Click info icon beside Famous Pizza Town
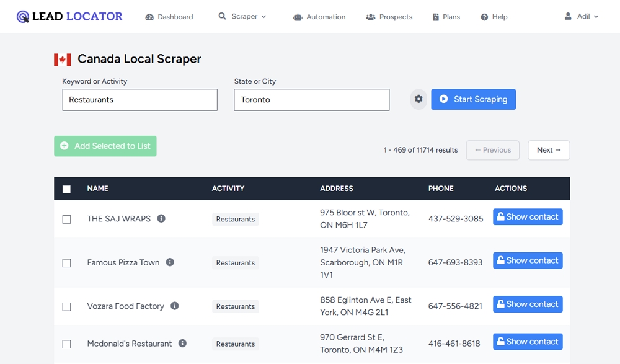This screenshot has width=620, height=364. click(x=170, y=262)
